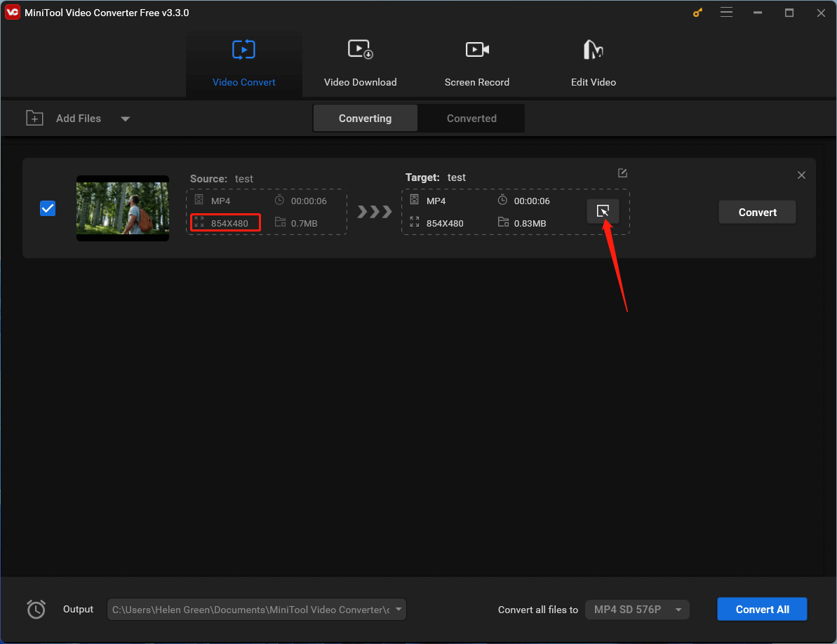
Task: Click the Add Files button
Action: pos(78,119)
